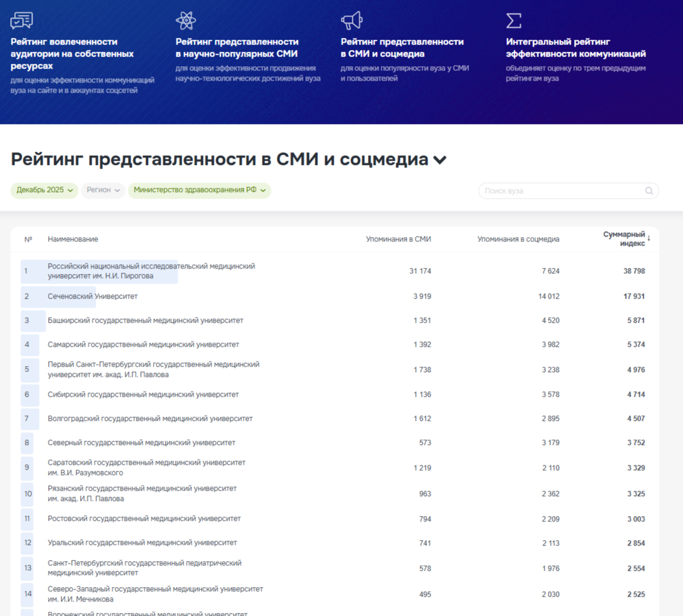683x616 pixels.
Task: Click the magnifier icon in the search field
Action: point(649,191)
